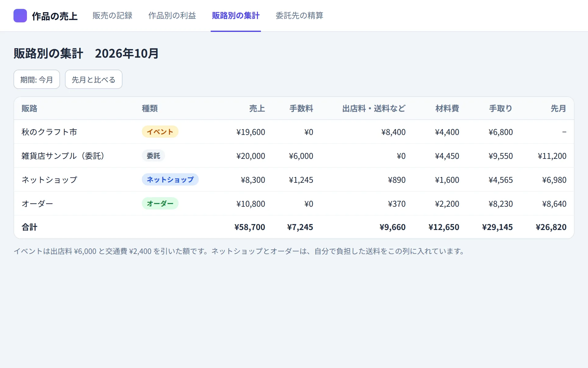Switch to the 作品別の利益 tab
This screenshot has height=368, width=588.
coord(172,16)
